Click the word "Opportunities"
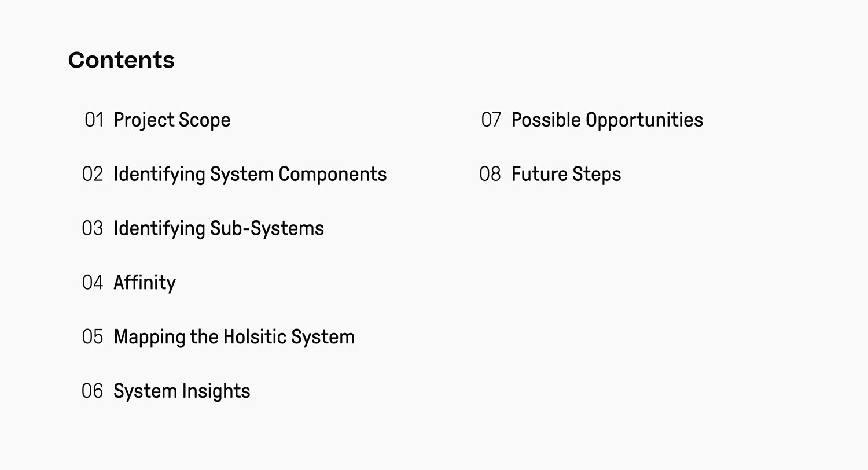868x470 pixels. pos(644,120)
